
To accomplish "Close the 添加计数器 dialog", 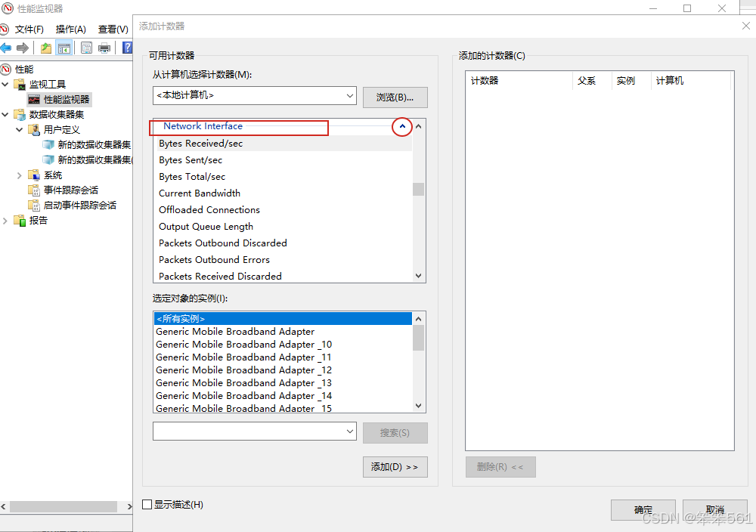I will coord(746,26).
